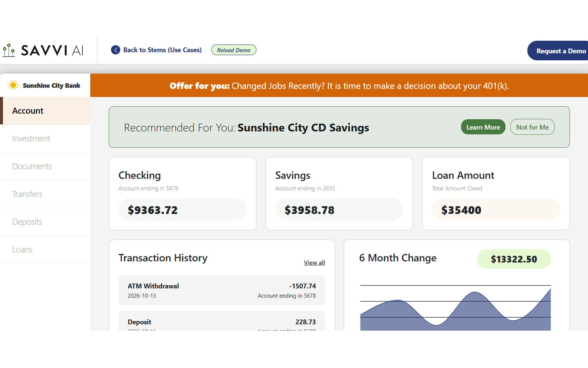Click 'Account ending in 2832' text
This screenshot has width=588, height=368.
[305, 188]
